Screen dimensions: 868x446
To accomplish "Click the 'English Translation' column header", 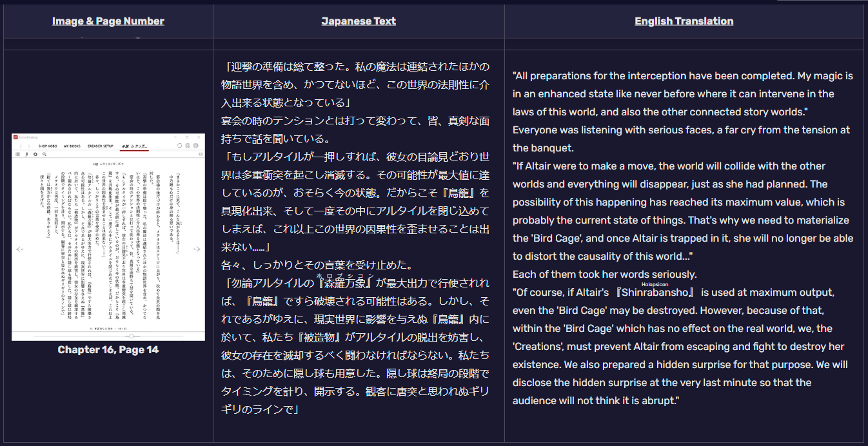I will click(684, 21).
